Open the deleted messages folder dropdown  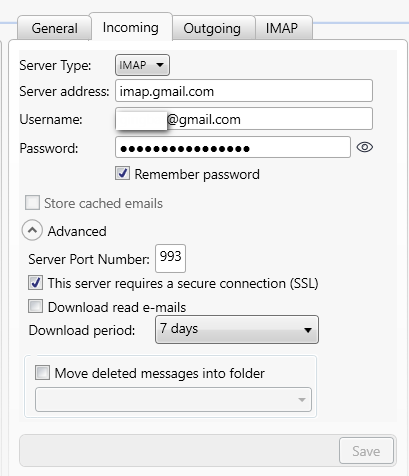coord(173,399)
